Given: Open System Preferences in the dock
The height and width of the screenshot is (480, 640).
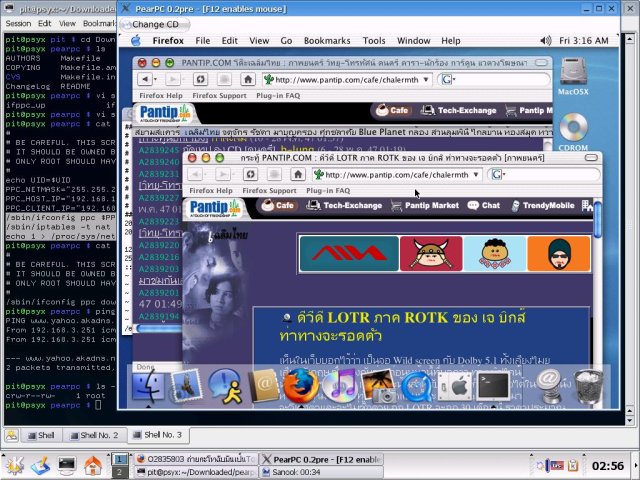Looking at the screenshot, I should 455,387.
